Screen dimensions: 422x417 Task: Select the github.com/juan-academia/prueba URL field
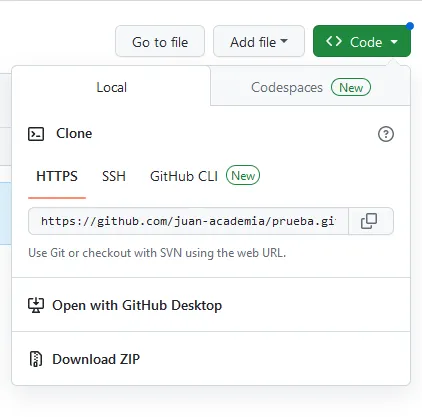point(189,221)
